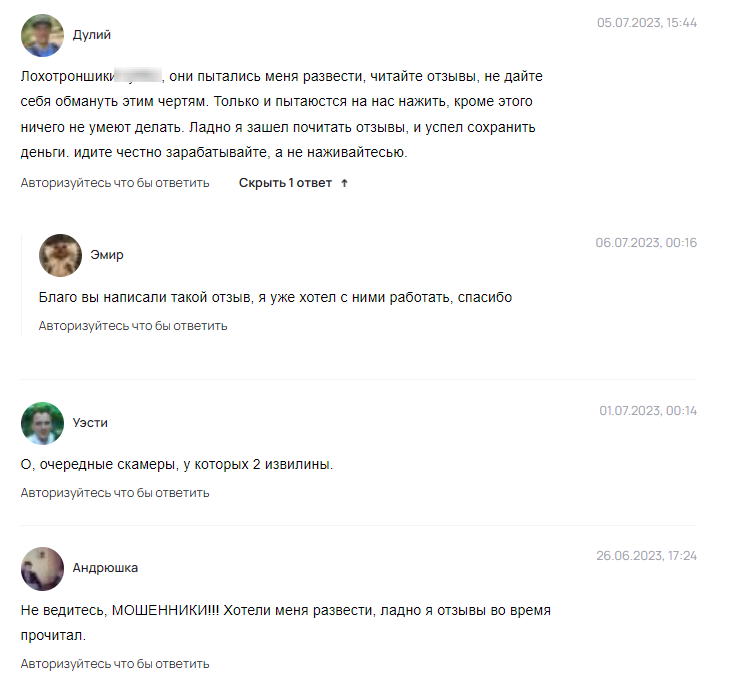Select the username Дулий
The width and height of the screenshot is (730, 692).
tap(92, 35)
